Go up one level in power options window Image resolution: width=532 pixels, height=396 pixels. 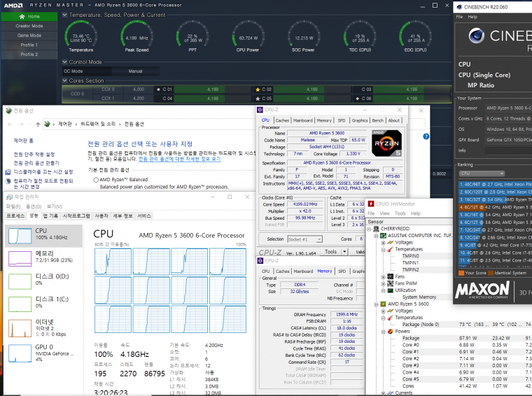tap(38, 124)
